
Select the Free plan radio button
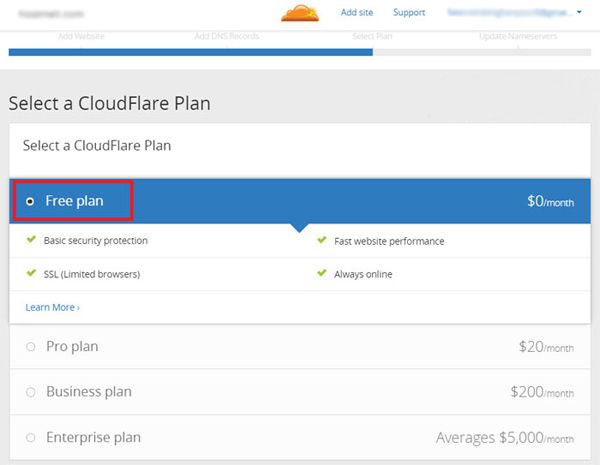pyautogui.click(x=30, y=201)
